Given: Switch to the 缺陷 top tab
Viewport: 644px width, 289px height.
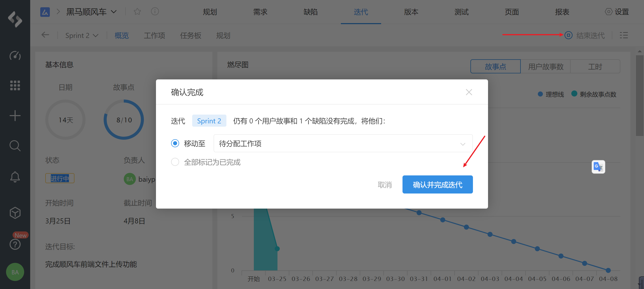Looking at the screenshot, I should tap(310, 12).
